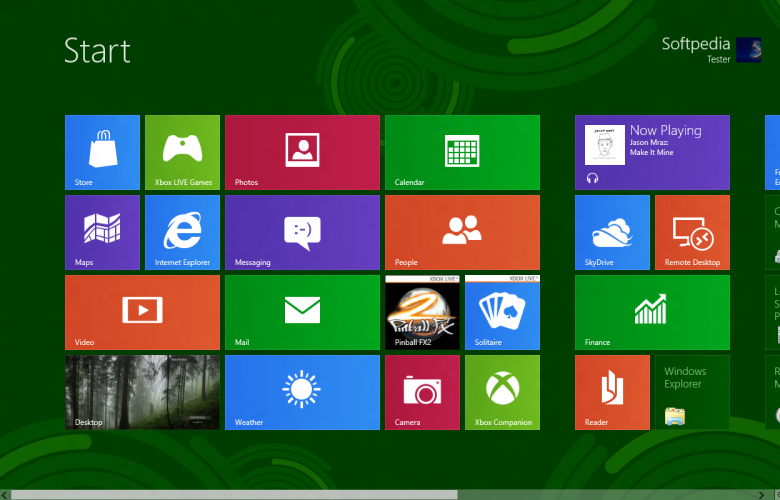The height and width of the screenshot is (500, 780).
Task: Open the Maps tile
Action: [x=102, y=232]
